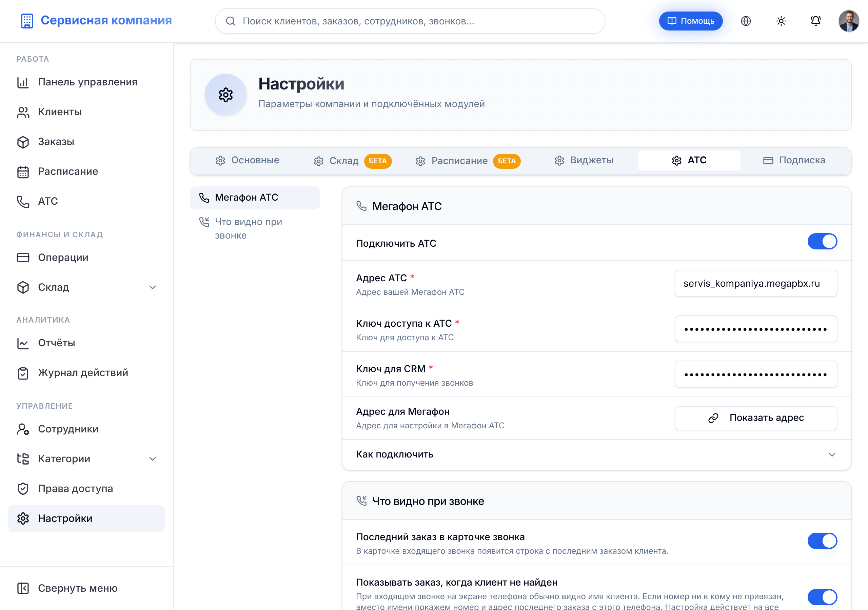The width and height of the screenshot is (868, 610).
Task: Click the sidebar Расписание calendar icon
Action: (23, 172)
